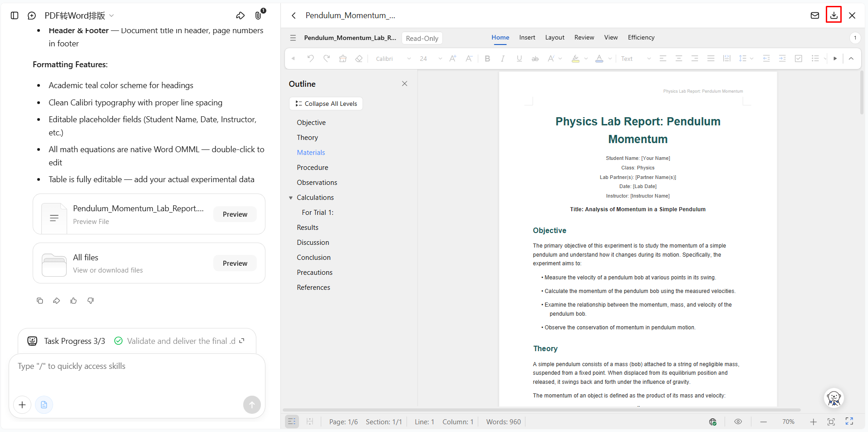Switch to the Efficiency tab
Screen dimensions: 868x432
(641, 38)
